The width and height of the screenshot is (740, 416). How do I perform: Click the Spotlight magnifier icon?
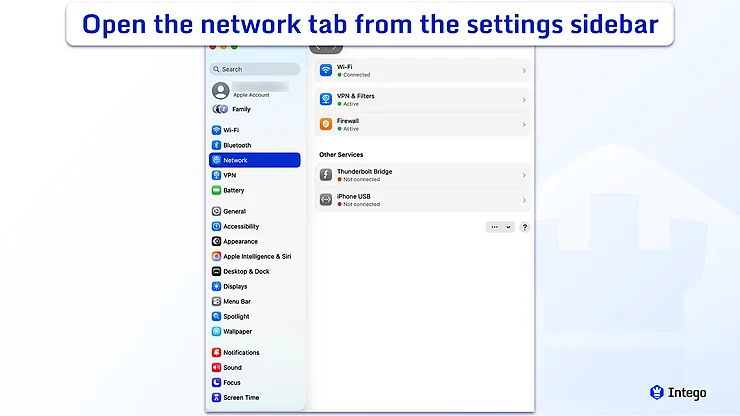(216, 316)
